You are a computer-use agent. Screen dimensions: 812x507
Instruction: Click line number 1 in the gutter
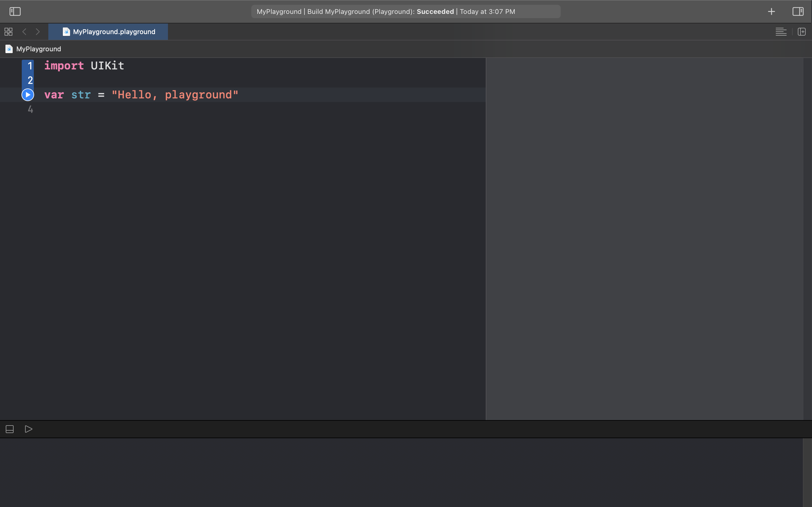point(30,66)
